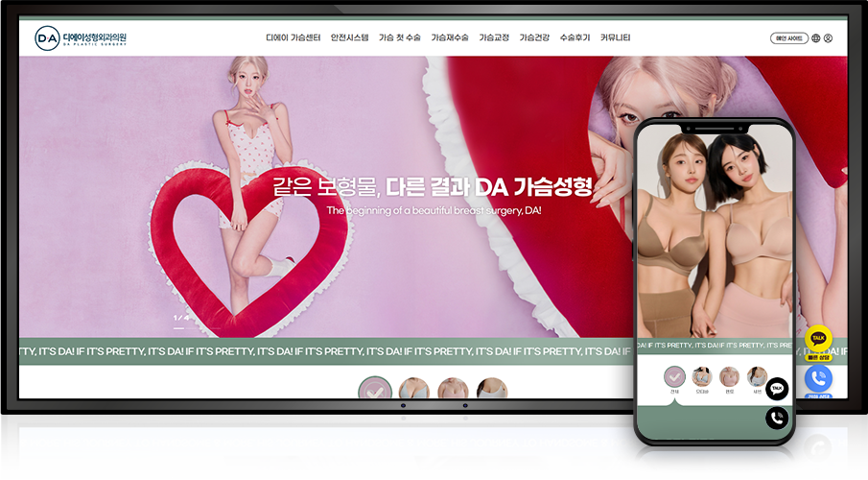Click the 'beginning of a beautiful breast surgery' subtitle

434,210
